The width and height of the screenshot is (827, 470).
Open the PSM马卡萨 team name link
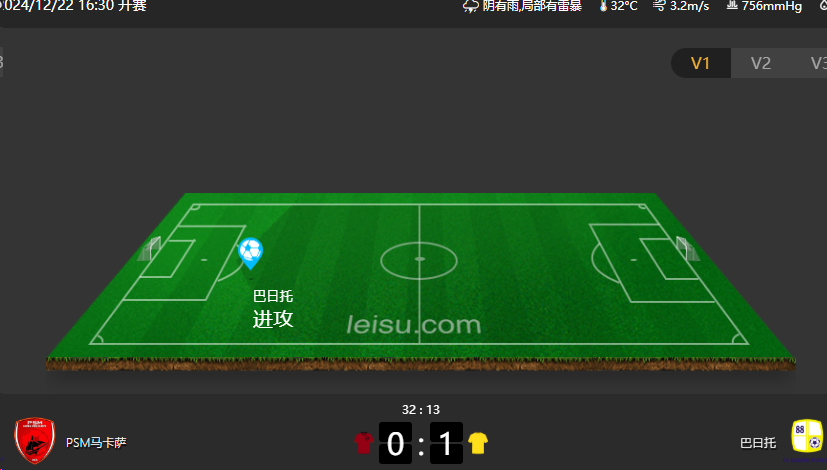96,443
